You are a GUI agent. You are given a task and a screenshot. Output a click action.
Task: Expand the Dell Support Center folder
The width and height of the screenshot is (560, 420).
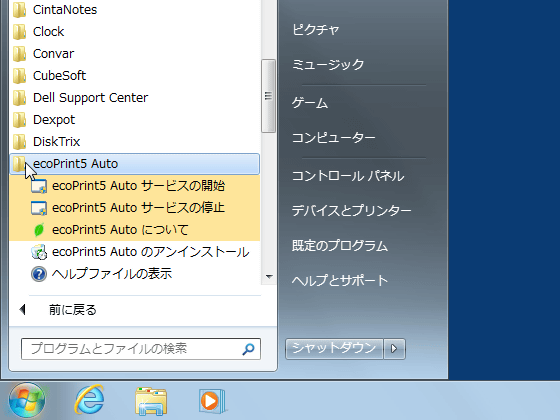pos(135,98)
